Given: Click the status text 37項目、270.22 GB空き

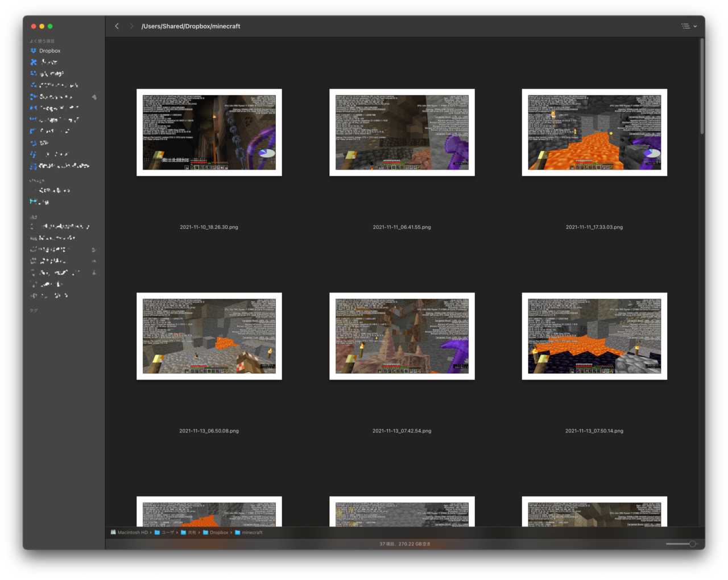Looking at the screenshot, I should tap(405, 544).
